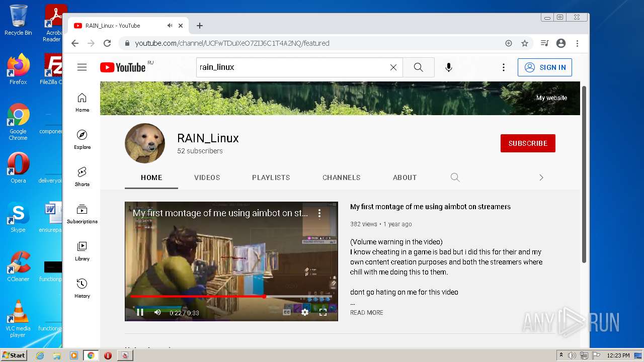Open a new Chrome tab
The image size is (644, 362).
[200, 26]
